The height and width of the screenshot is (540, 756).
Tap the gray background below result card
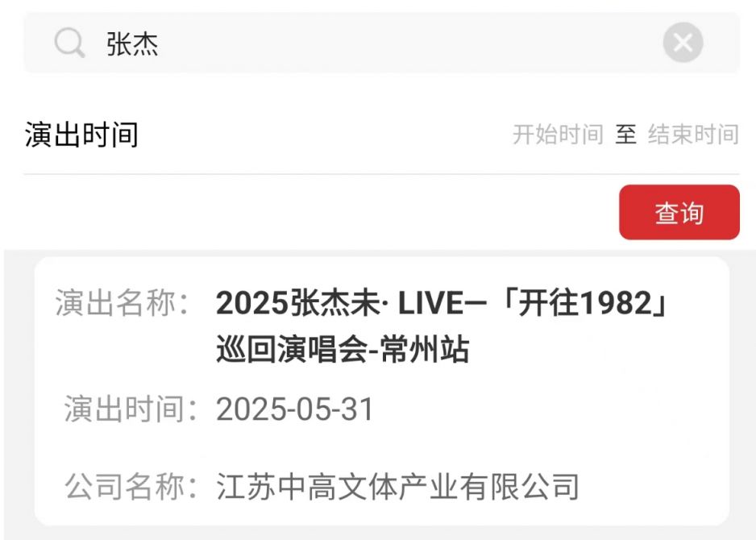pyautogui.click(x=381, y=534)
